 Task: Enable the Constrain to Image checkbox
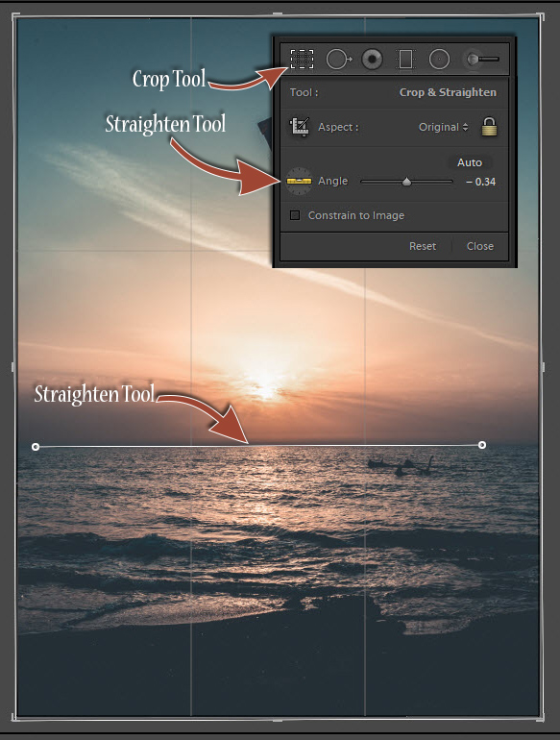[x=295, y=215]
